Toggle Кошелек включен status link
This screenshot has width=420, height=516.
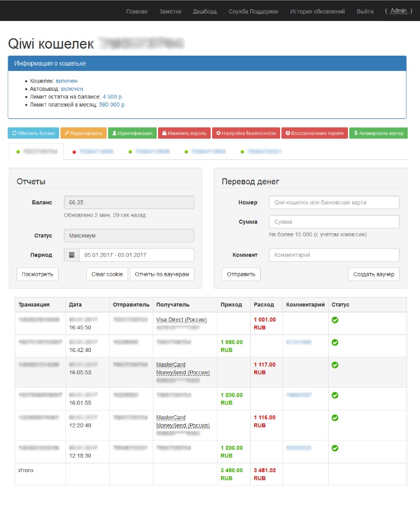67,81
